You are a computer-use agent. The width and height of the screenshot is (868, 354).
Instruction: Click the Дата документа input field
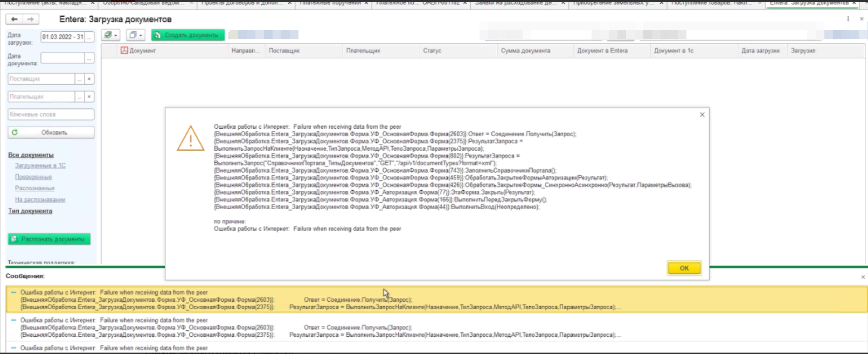(x=63, y=58)
